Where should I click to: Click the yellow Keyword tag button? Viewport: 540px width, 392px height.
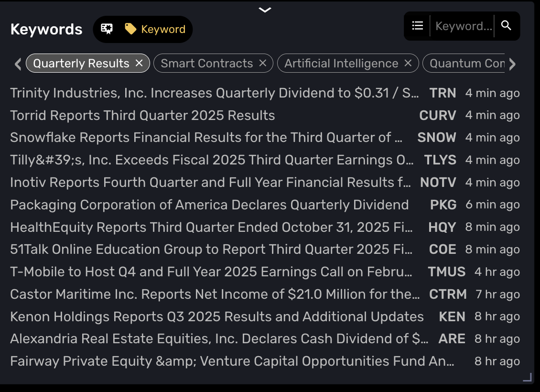(155, 29)
